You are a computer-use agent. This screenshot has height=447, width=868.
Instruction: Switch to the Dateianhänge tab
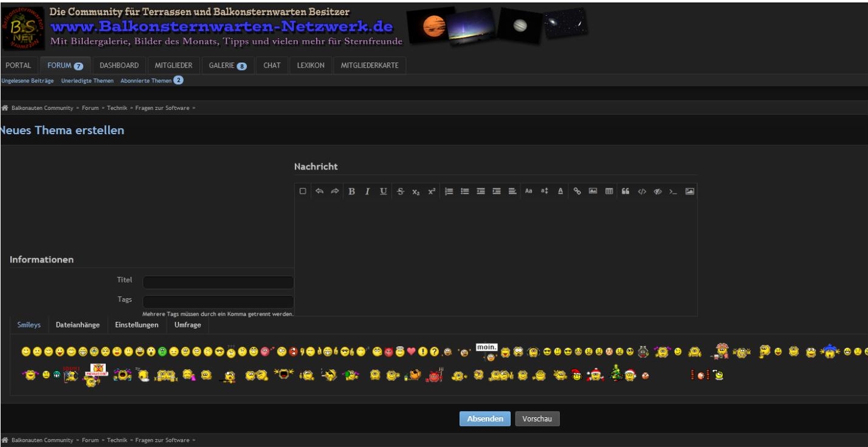click(78, 325)
